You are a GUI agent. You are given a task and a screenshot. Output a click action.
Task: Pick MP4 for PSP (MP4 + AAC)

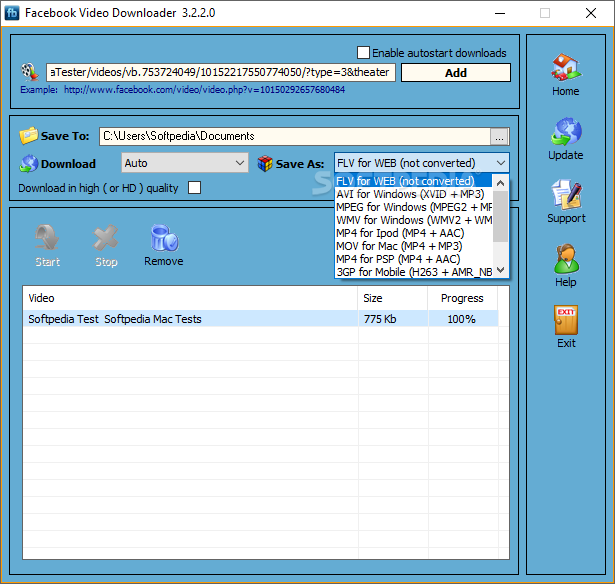(414, 259)
